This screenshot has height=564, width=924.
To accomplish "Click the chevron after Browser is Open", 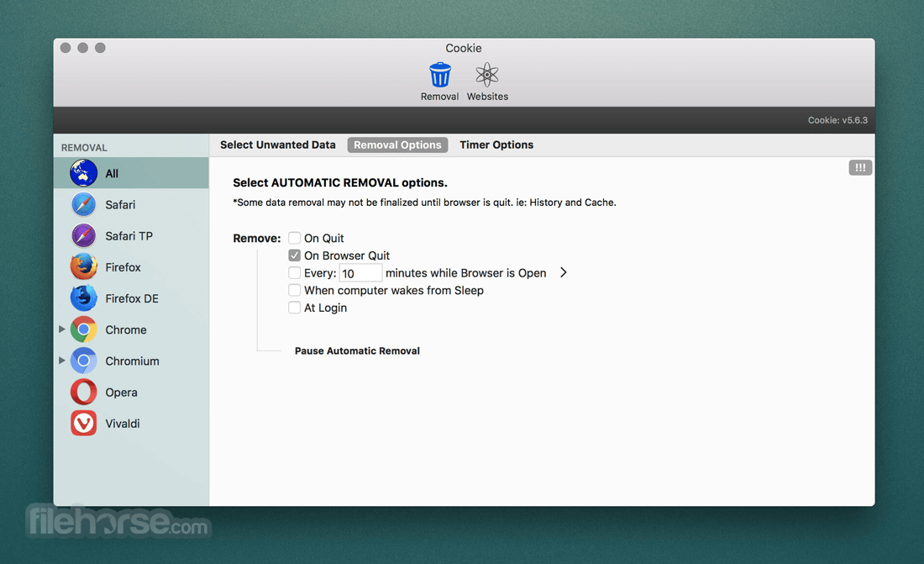I will tap(564, 272).
